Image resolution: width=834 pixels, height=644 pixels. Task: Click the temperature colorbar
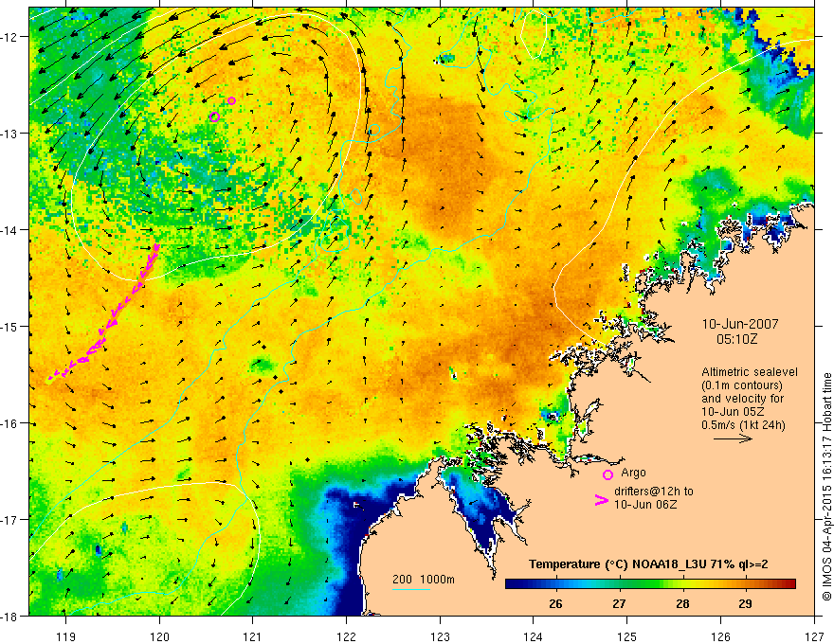pyautogui.click(x=650, y=583)
